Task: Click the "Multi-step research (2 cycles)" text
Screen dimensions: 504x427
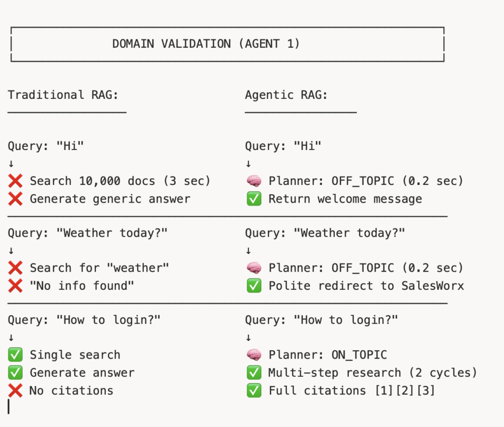Action: (x=373, y=372)
